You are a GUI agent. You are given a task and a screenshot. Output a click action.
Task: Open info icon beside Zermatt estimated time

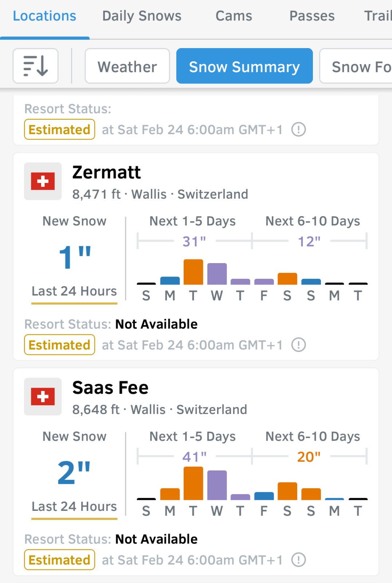tap(299, 345)
